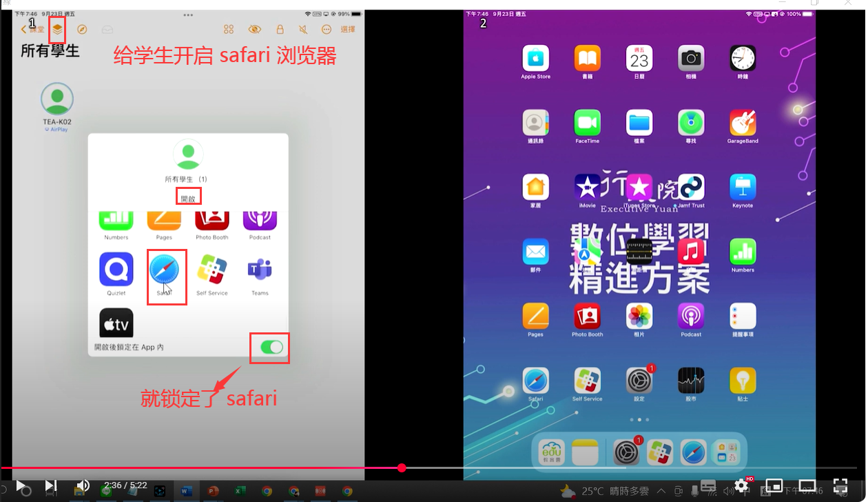Open the 郵件 Mail app
The width and height of the screenshot is (868, 502).
pos(535,252)
